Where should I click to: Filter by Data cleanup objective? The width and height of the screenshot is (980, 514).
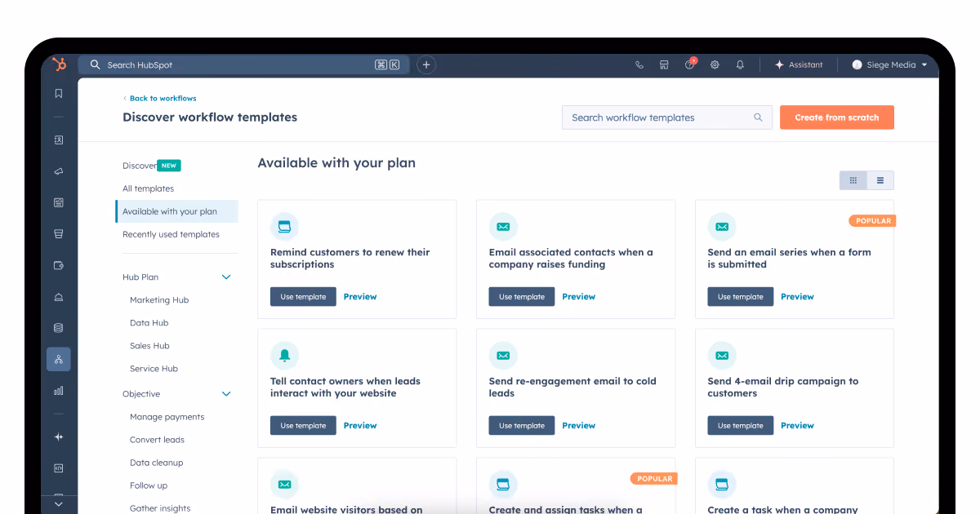[x=156, y=463]
